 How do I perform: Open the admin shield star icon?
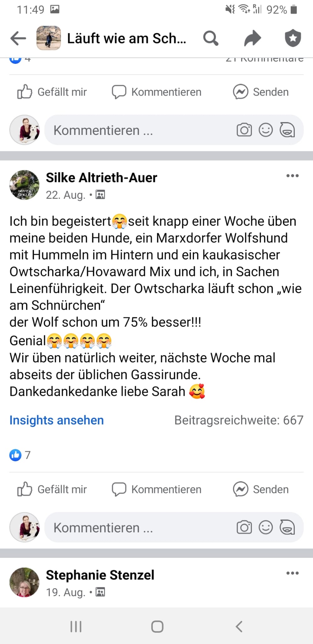(293, 38)
